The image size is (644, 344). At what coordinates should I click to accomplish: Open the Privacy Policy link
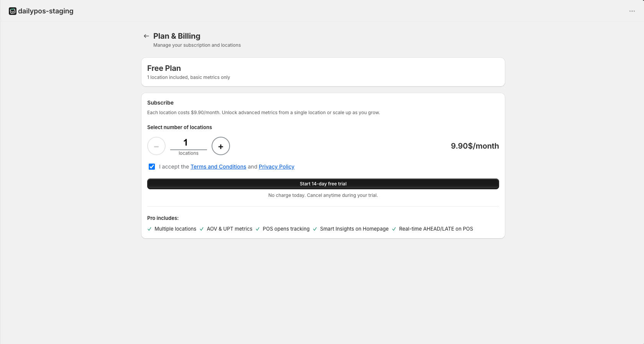276,167
